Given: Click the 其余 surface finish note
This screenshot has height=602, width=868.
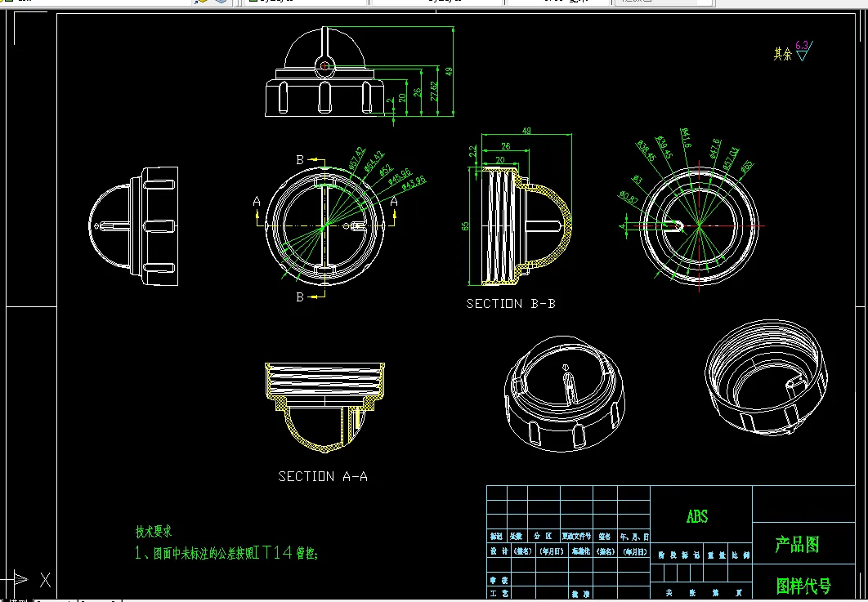Looking at the screenshot, I should pyautogui.click(x=783, y=54).
